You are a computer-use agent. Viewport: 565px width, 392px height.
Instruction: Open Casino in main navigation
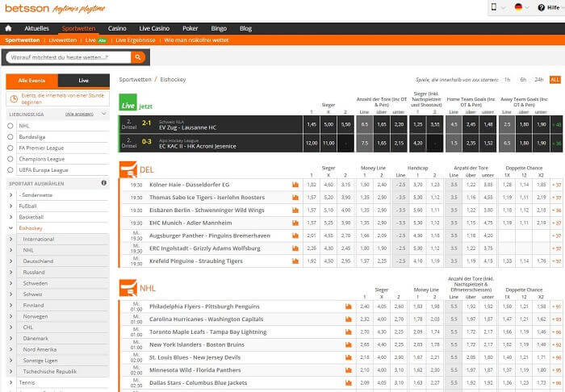coord(117,28)
